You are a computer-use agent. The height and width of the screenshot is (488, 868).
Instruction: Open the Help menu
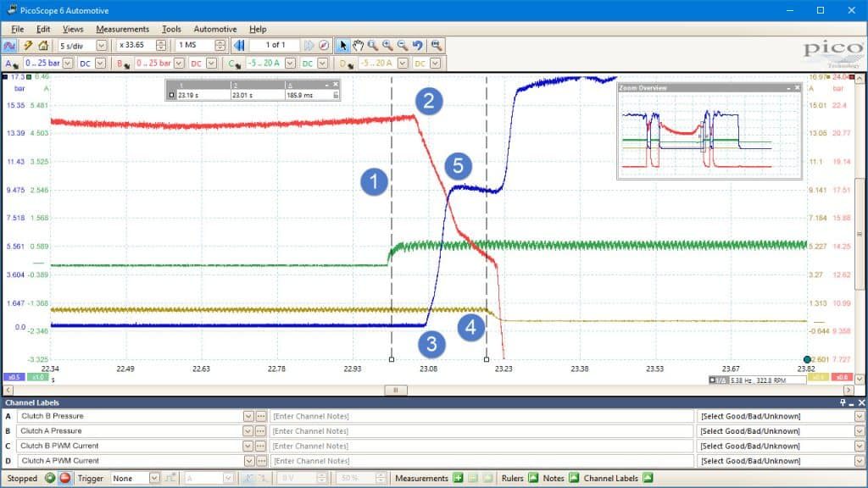click(x=258, y=30)
